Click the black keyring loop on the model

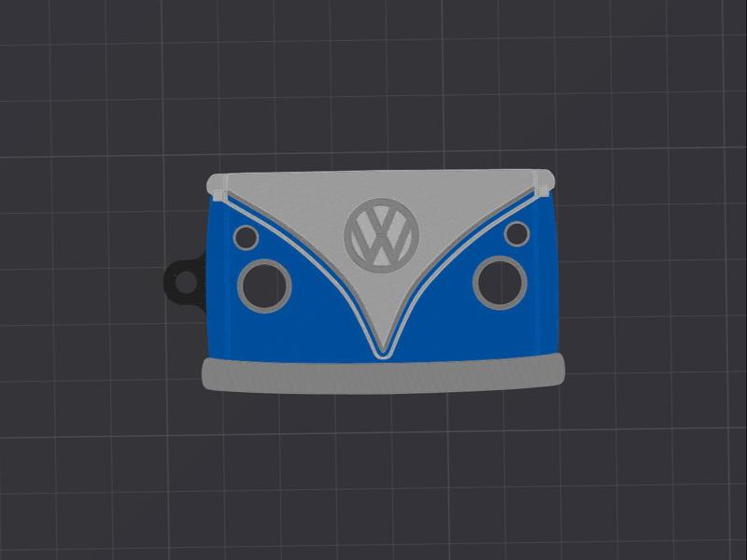[185, 283]
